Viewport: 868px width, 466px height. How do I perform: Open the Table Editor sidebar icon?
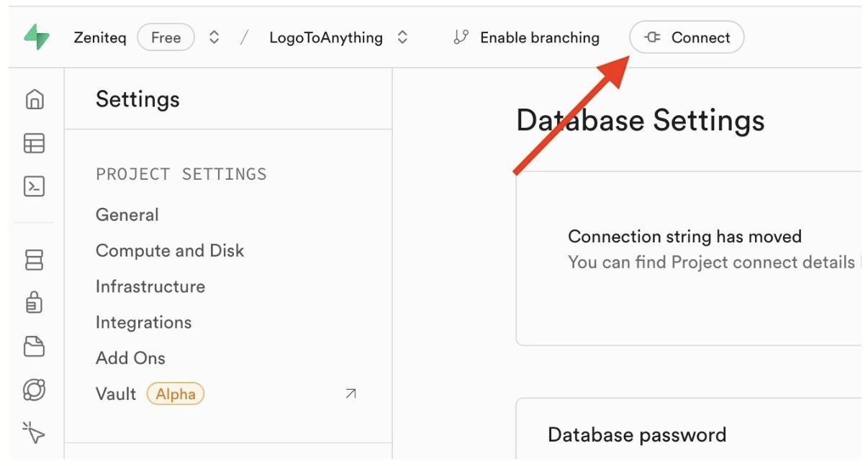(34, 143)
